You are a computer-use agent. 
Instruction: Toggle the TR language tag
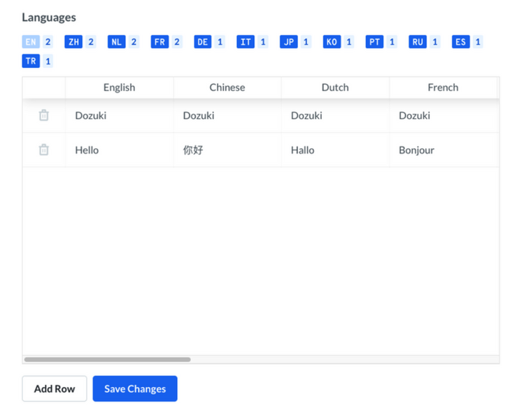click(x=31, y=61)
